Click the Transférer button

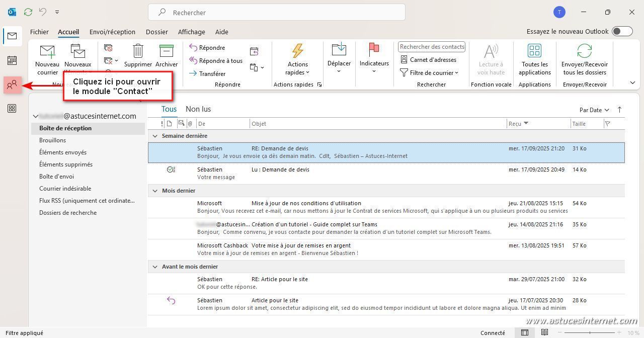[x=207, y=73]
